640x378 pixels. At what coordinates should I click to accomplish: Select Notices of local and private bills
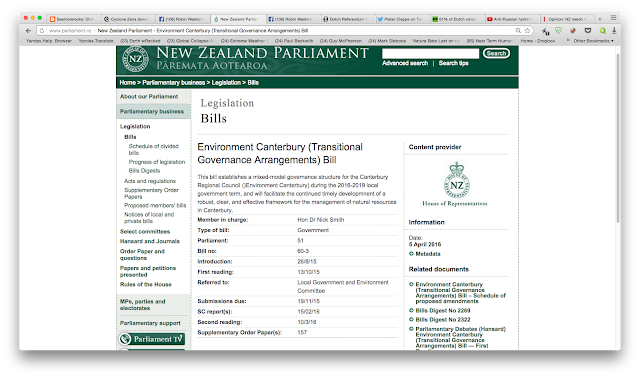(x=149, y=218)
